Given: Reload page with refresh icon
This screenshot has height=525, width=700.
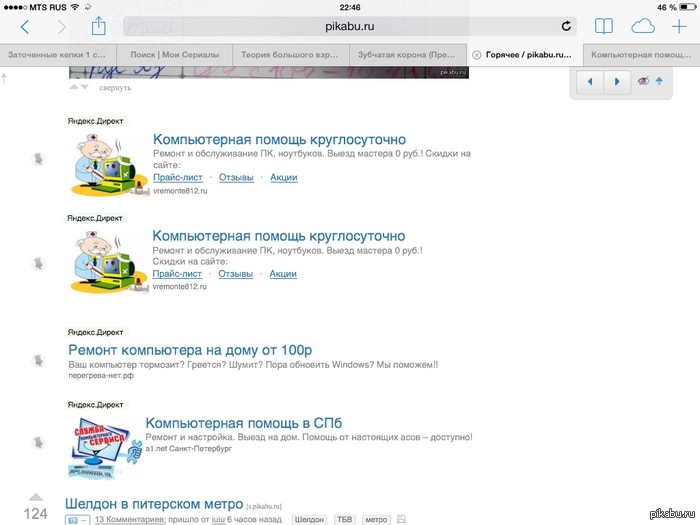Looking at the screenshot, I should [566, 26].
